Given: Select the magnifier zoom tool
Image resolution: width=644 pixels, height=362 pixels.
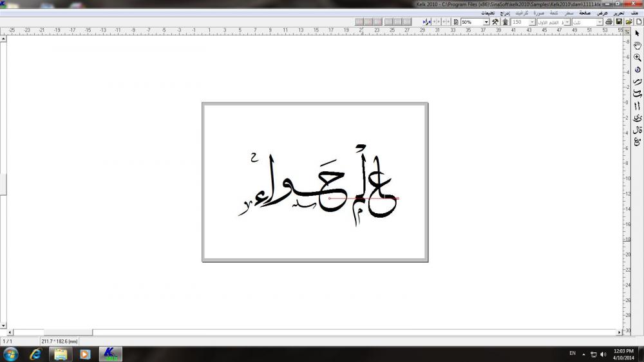Looking at the screenshot, I should 638,57.
